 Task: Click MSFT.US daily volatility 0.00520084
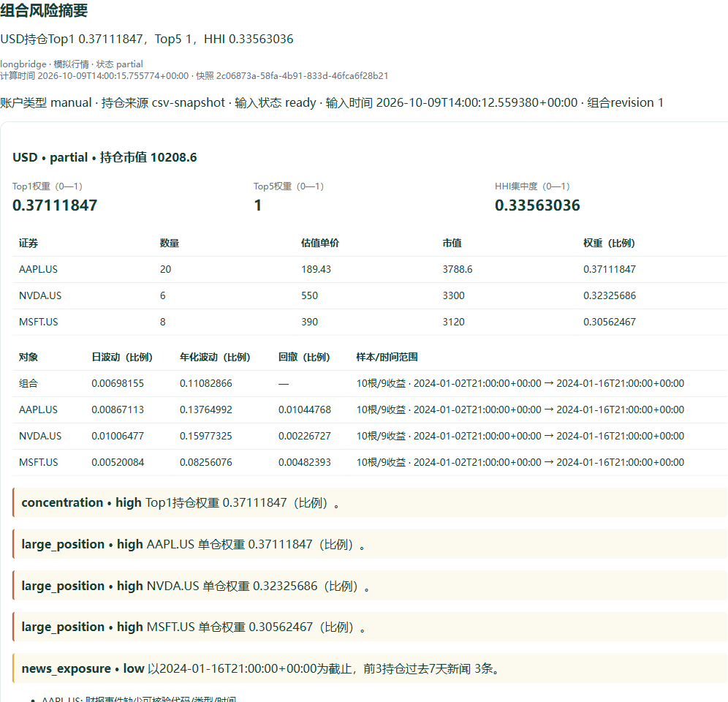(x=118, y=463)
